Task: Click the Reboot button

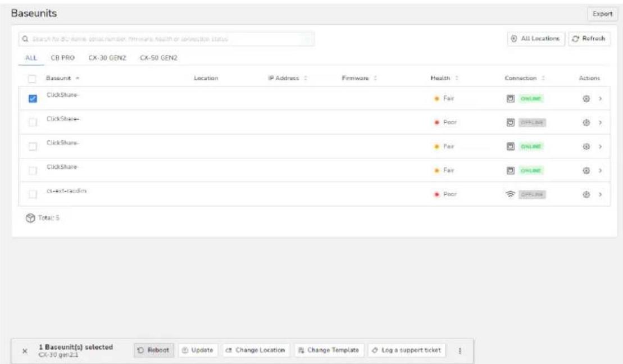Action: [154, 350]
